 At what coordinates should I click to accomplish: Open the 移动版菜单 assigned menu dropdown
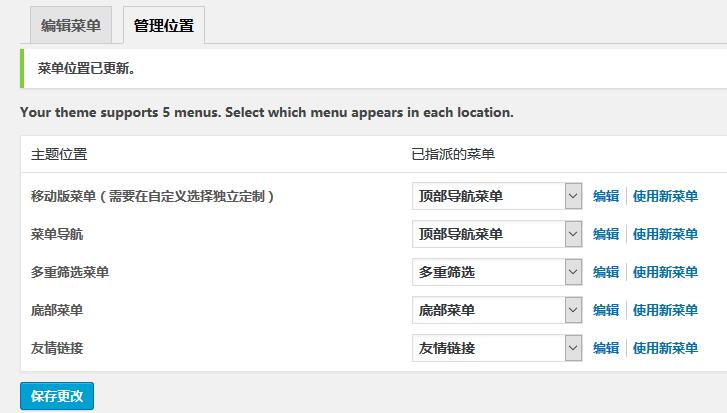coord(497,196)
